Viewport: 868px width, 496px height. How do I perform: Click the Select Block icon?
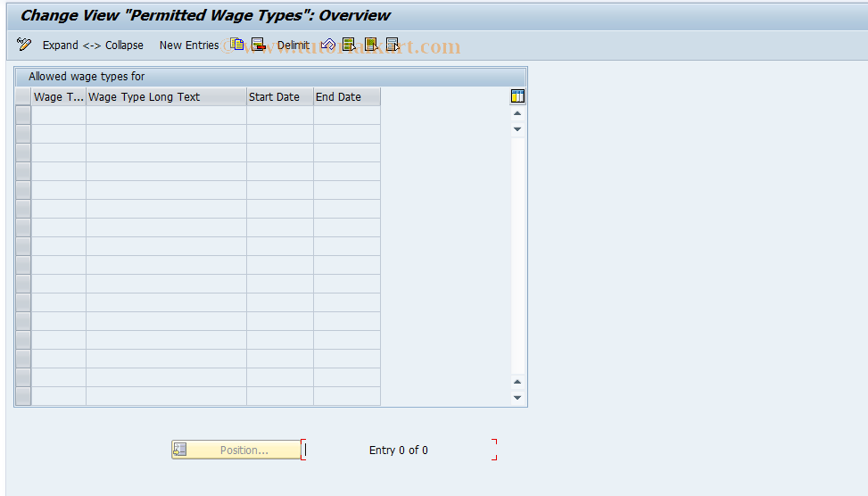pyautogui.click(x=371, y=45)
